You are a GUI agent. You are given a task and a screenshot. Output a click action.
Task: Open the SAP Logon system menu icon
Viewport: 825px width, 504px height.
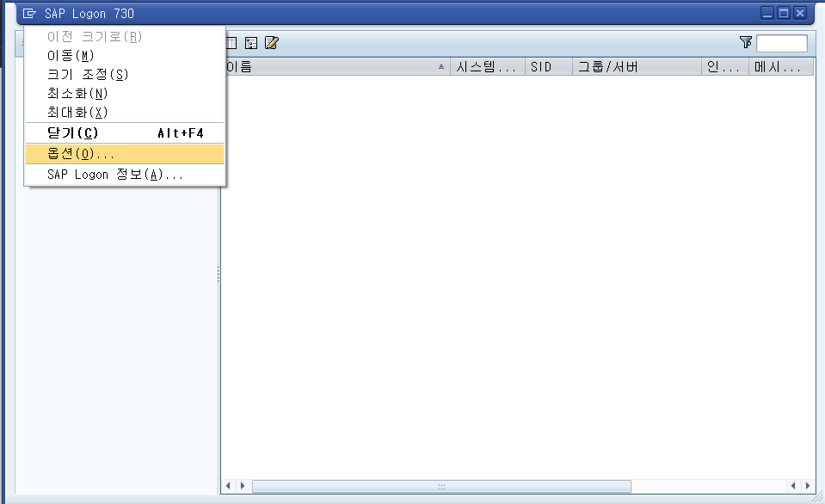(29, 13)
